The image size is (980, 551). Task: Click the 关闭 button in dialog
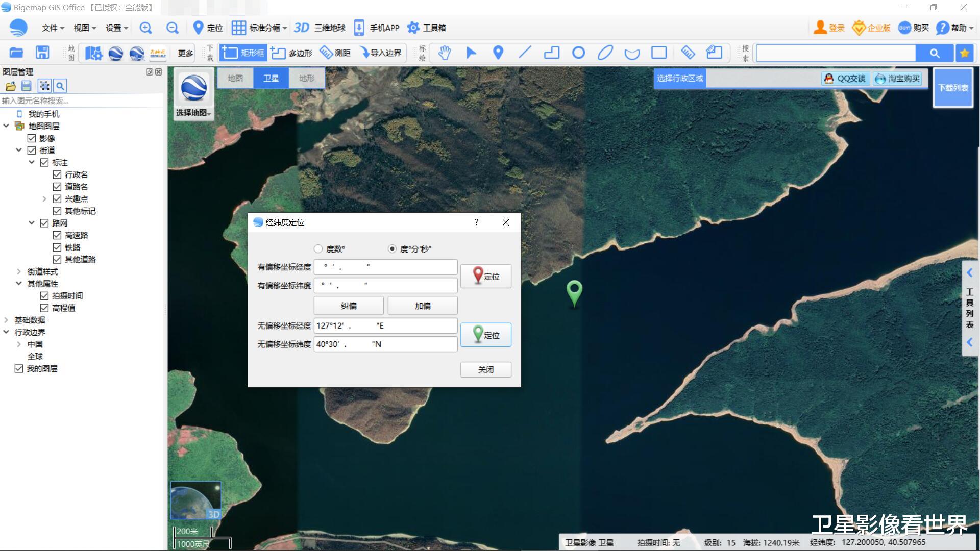tap(485, 369)
